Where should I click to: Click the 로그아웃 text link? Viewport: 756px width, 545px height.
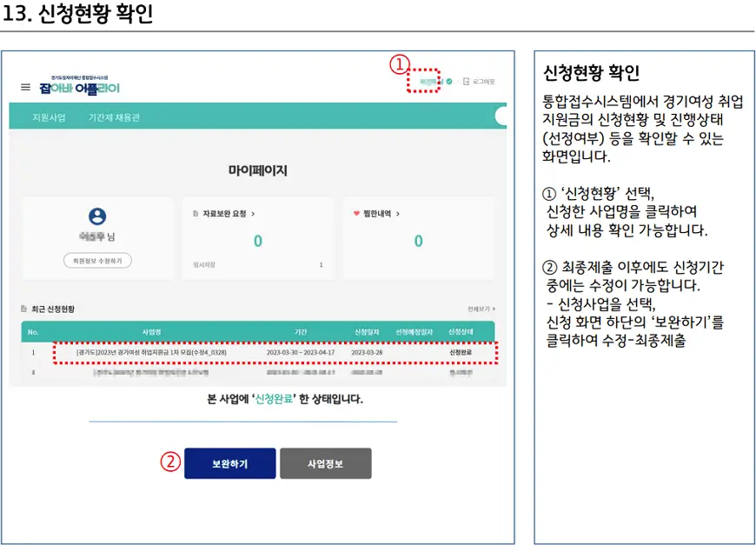[484, 81]
